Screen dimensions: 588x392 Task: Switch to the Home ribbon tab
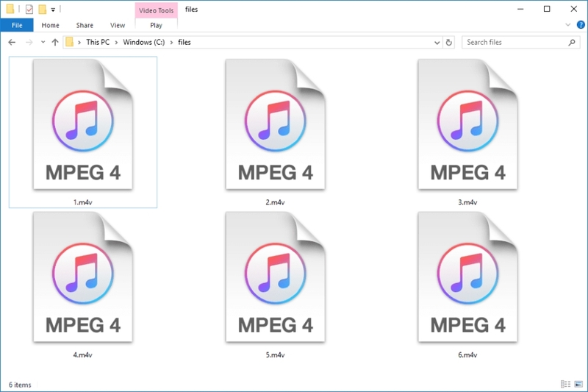50,24
